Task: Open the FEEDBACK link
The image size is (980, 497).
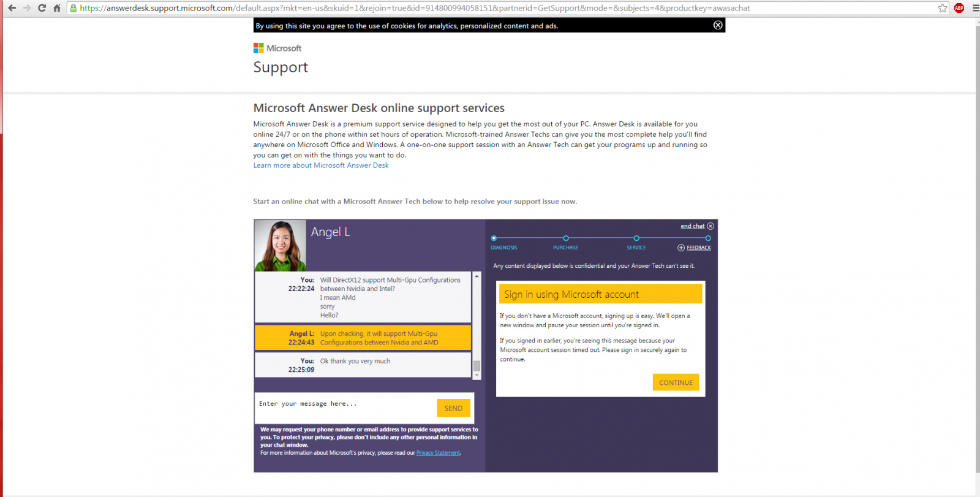Action: 699,248
